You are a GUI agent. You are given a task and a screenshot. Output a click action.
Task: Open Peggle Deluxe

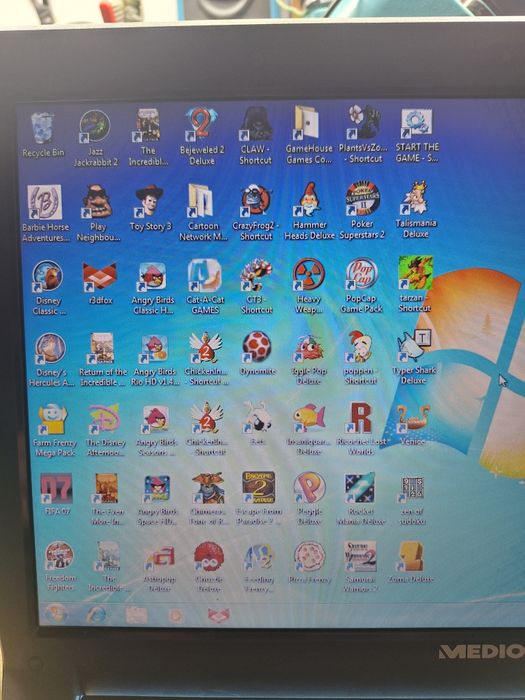coord(309,488)
